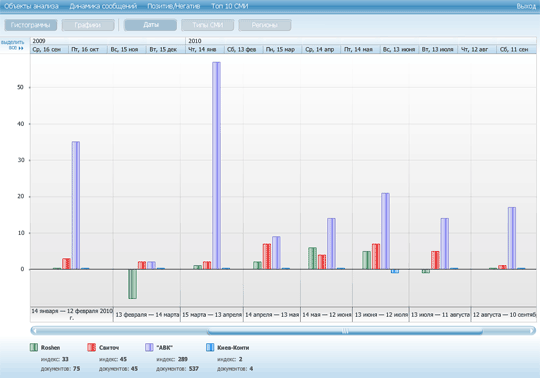
Task: Click the scrollbar right arrow
Action: pyautogui.click(x=532, y=331)
